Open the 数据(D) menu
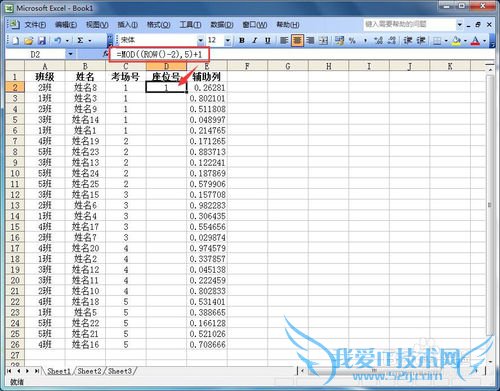Viewport: 500px width, 391px height. point(222,25)
